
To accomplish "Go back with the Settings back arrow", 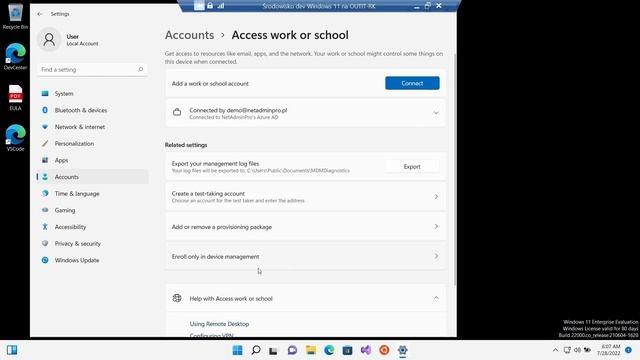I will point(40,14).
